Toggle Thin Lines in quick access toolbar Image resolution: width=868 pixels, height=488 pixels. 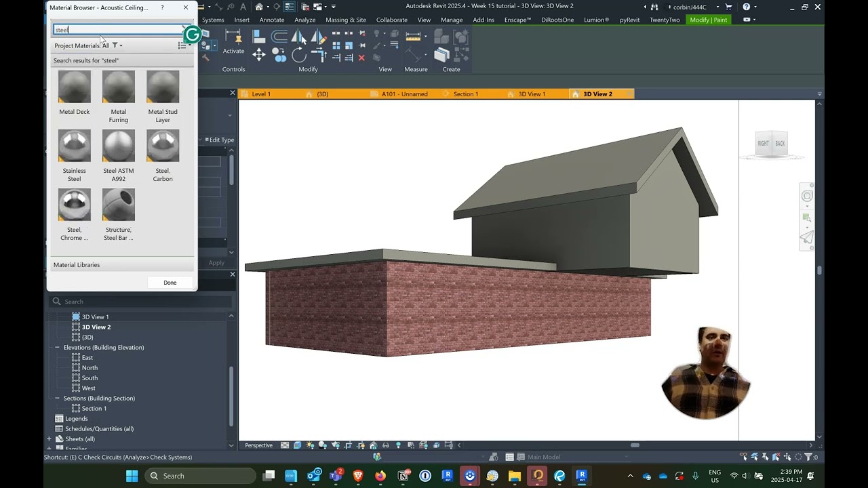pos(290,7)
